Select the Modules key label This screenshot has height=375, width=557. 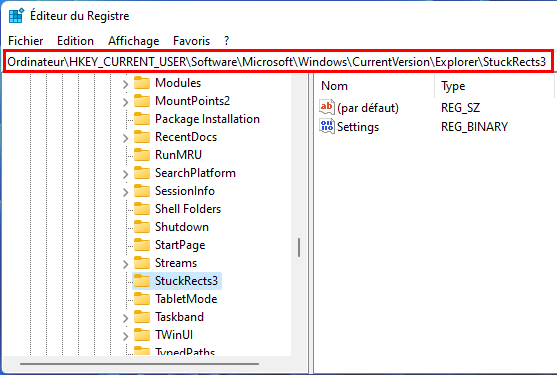coord(178,83)
